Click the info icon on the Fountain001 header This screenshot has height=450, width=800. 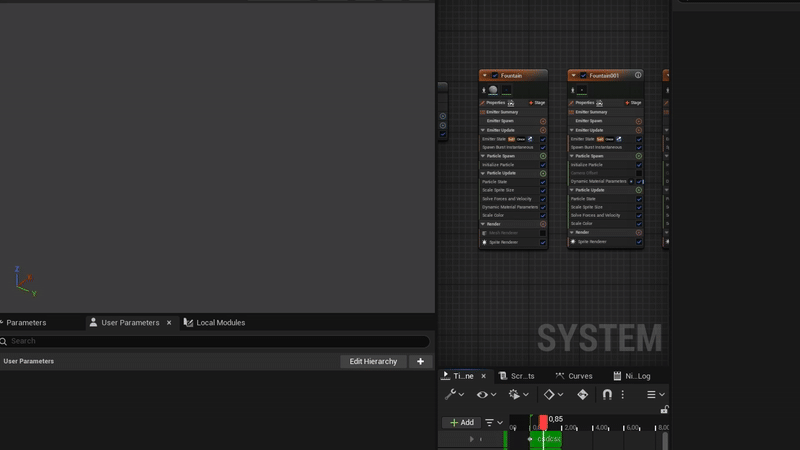[x=638, y=75]
